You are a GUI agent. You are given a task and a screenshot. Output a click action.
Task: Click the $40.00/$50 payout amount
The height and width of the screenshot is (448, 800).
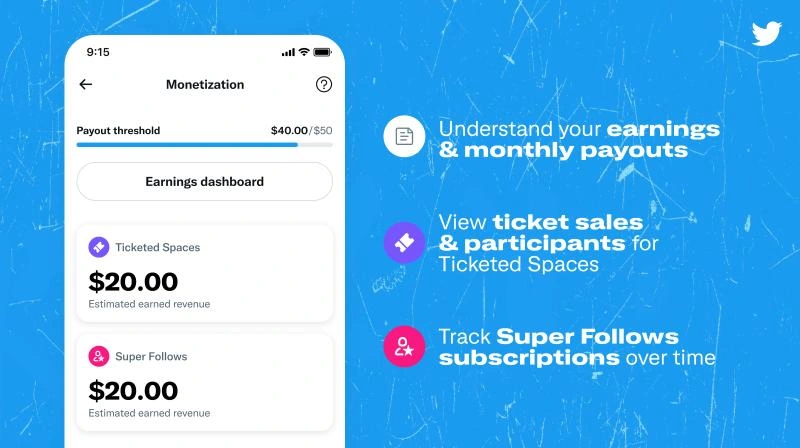pos(301,130)
